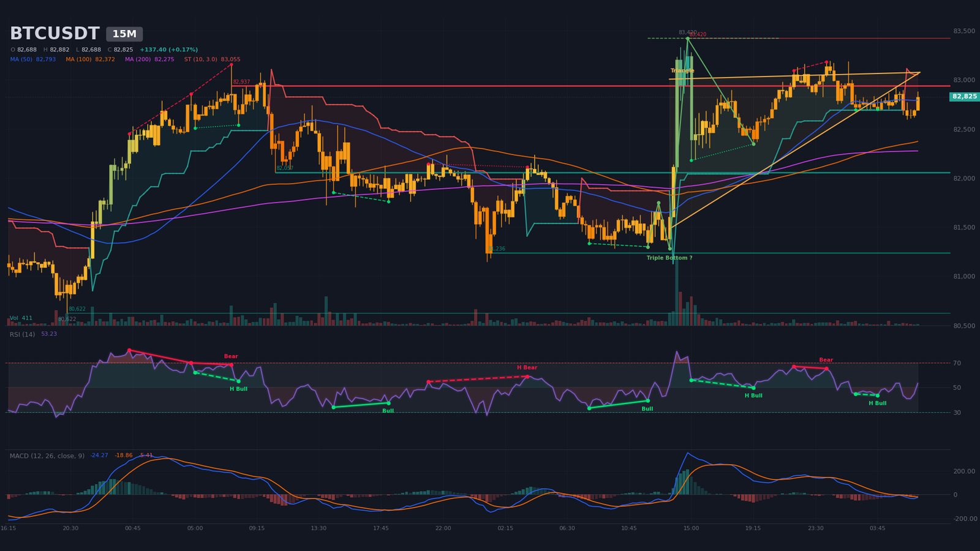Click the high value 82,882
This screenshot has height=551, width=980.
point(59,50)
